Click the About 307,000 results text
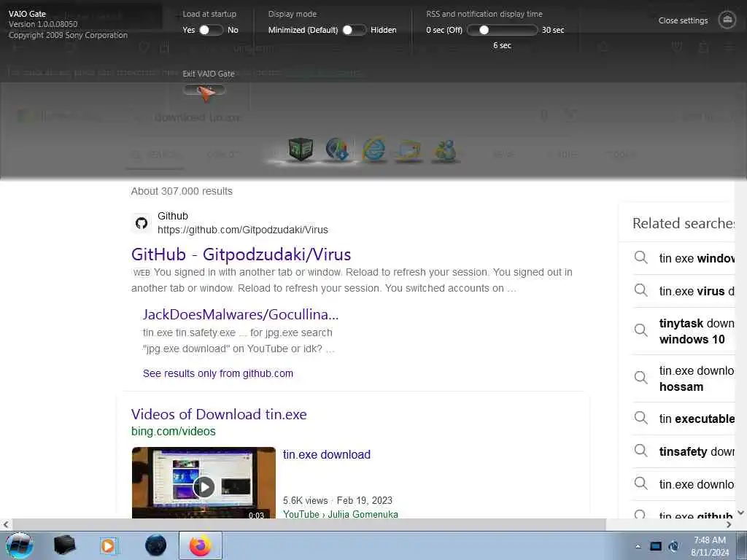The width and height of the screenshot is (747, 560). pos(182,191)
